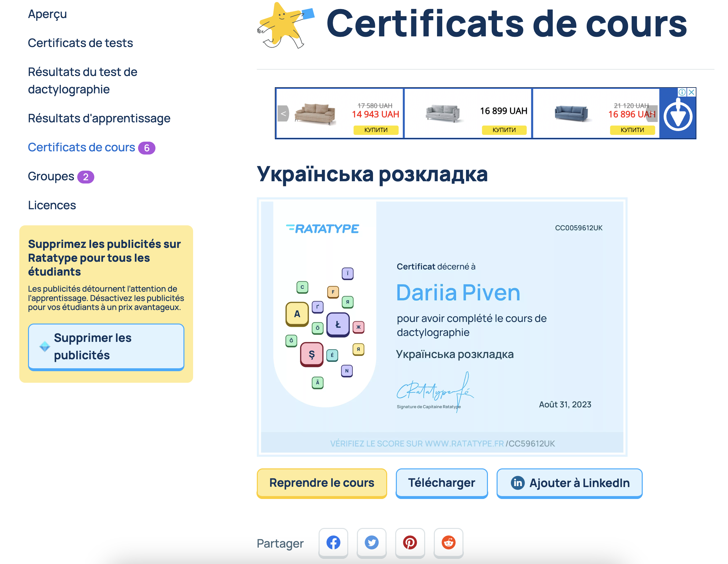Open Certificats de tests section

point(80,43)
